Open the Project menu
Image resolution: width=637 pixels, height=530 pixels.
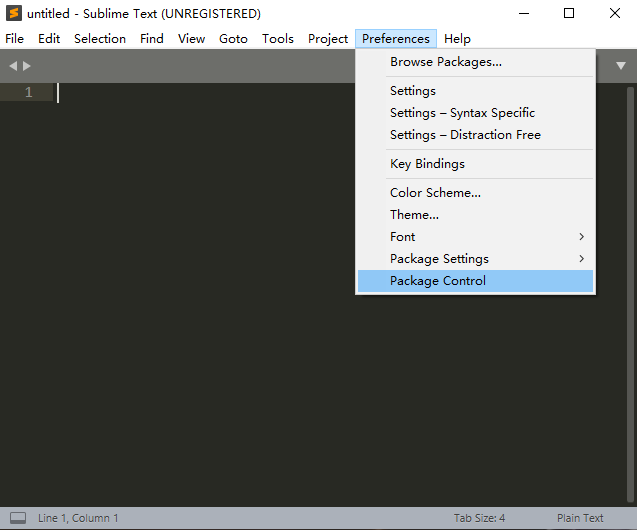click(328, 39)
